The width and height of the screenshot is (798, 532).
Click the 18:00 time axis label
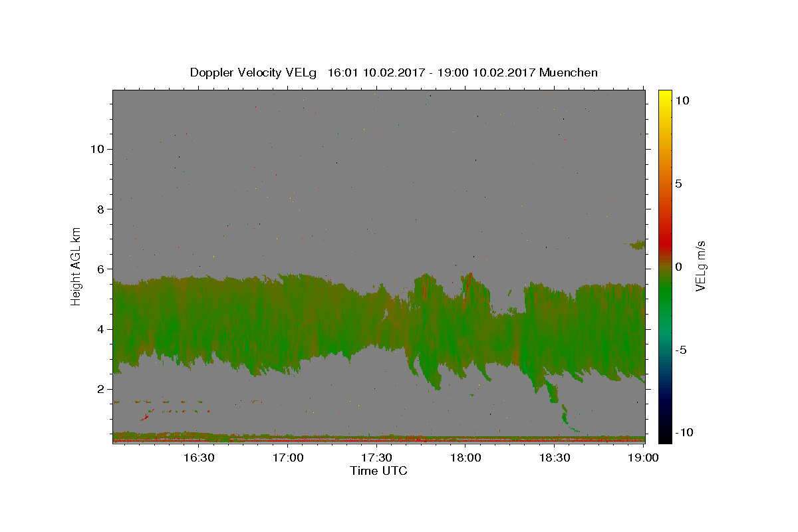click(x=465, y=458)
